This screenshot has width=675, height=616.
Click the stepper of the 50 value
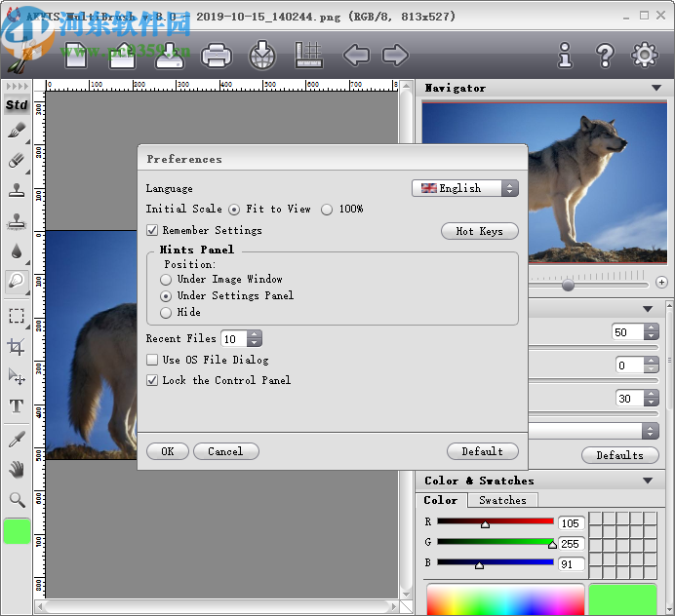tap(652, 331)
